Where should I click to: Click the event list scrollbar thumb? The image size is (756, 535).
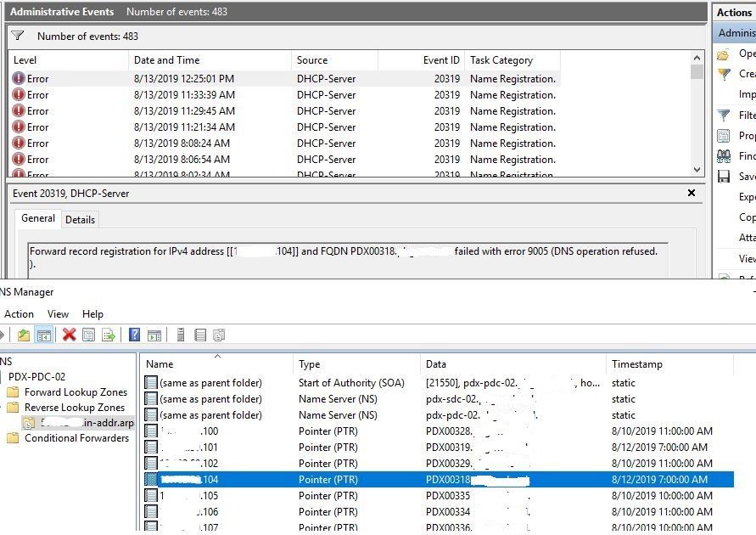tap(697, 71)
